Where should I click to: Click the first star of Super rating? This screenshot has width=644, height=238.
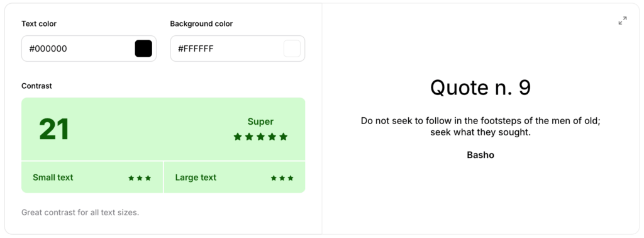[237, 137]
